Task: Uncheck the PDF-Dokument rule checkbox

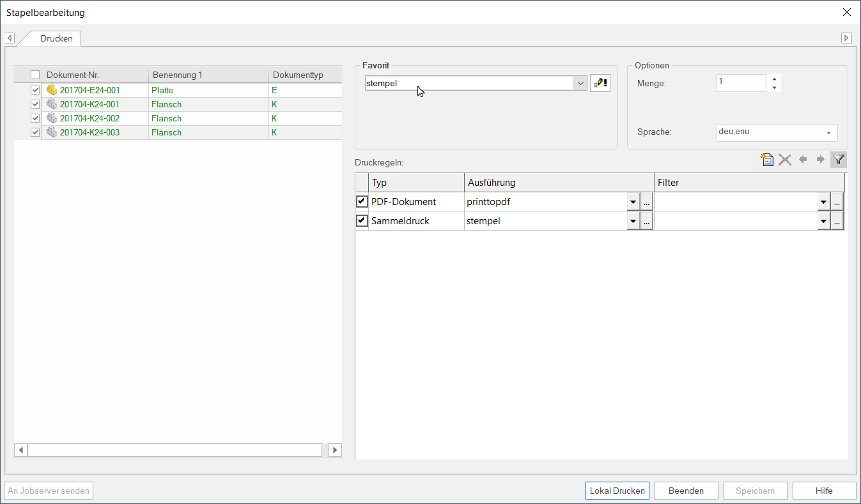Action: click(x=362, y=202)
